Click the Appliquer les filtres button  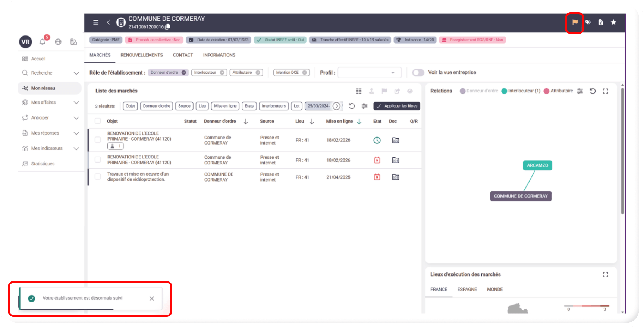[397, 106]
